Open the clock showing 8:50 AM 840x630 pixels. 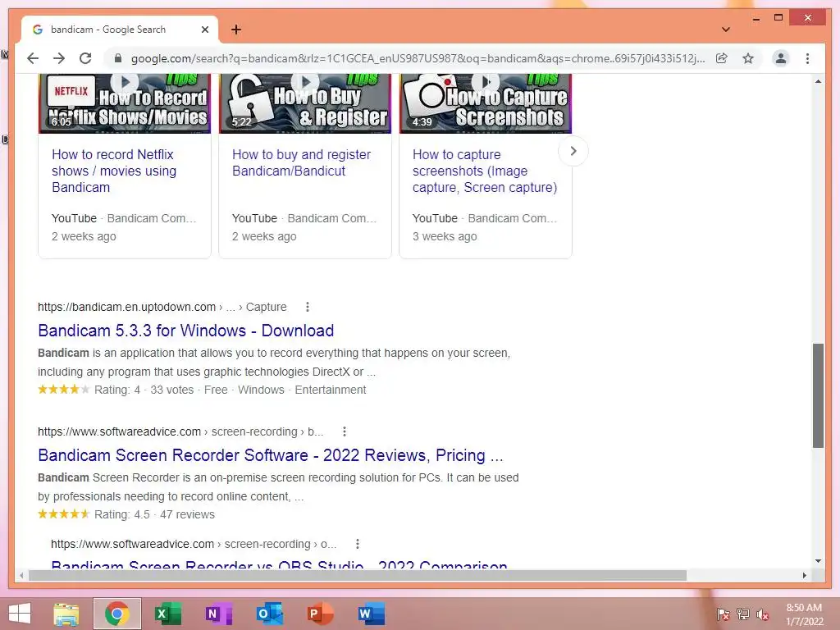(804, 614)
